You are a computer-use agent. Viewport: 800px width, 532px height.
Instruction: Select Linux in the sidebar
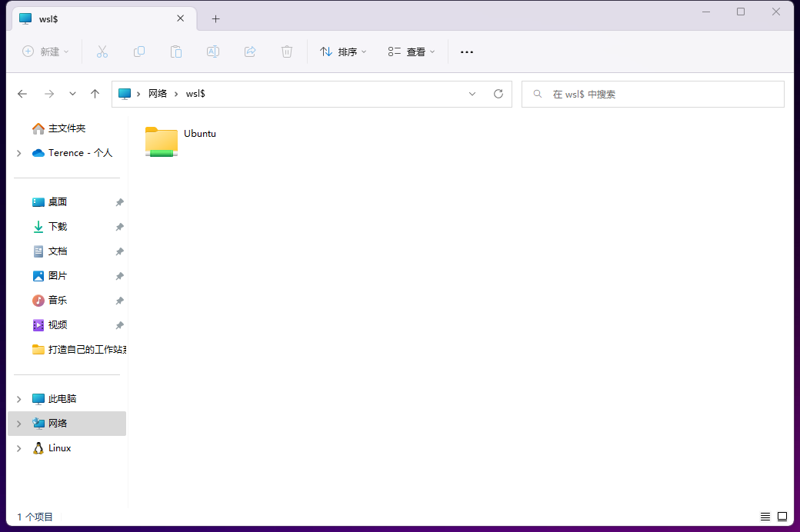click(x=60, y=448)
